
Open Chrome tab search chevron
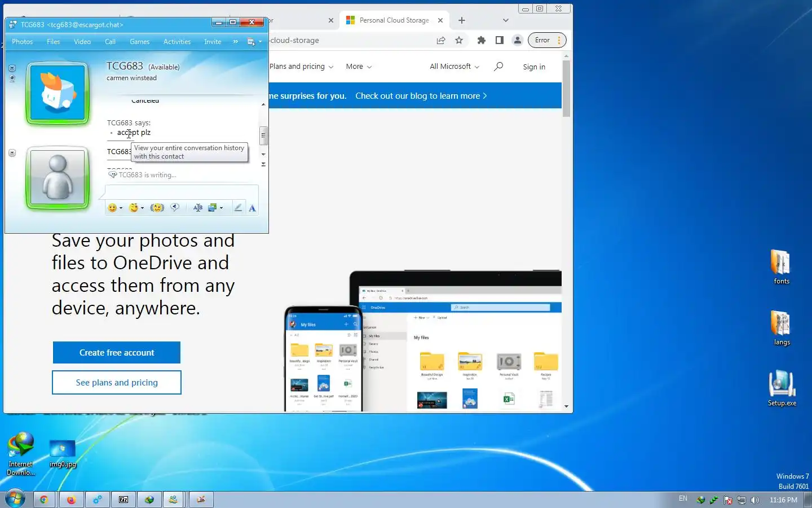coord(506,20)
